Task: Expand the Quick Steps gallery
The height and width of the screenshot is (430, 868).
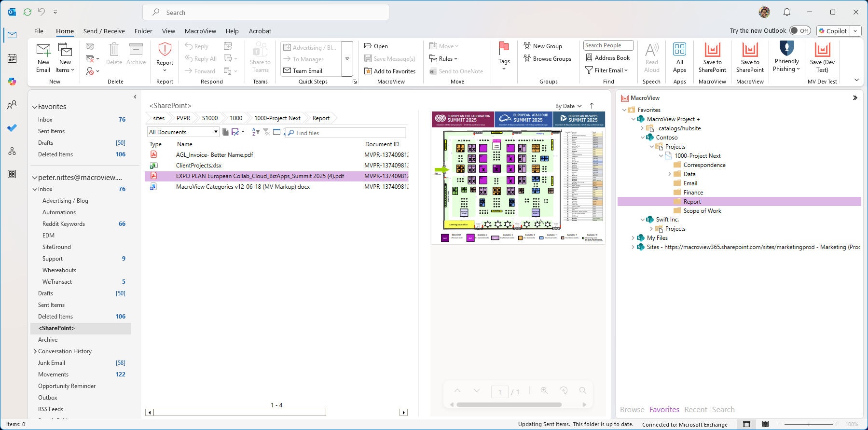Action: (347, 59)
